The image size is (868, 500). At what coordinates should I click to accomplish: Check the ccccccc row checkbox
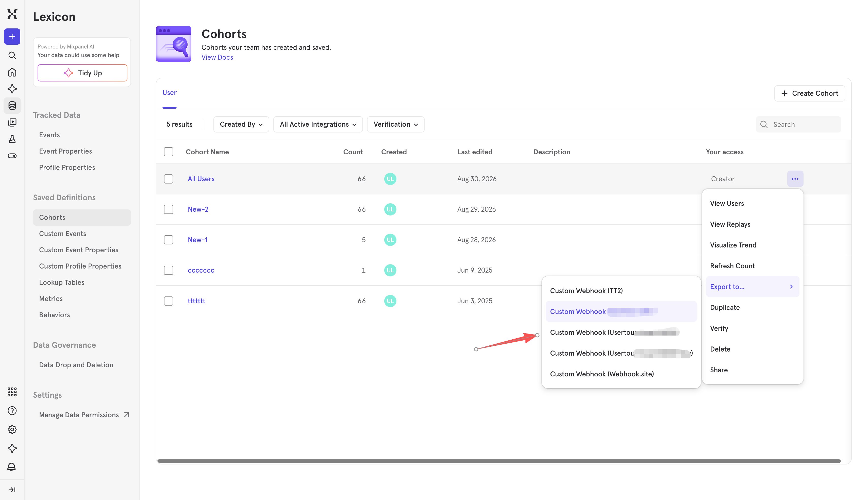(x=168, y=270)
